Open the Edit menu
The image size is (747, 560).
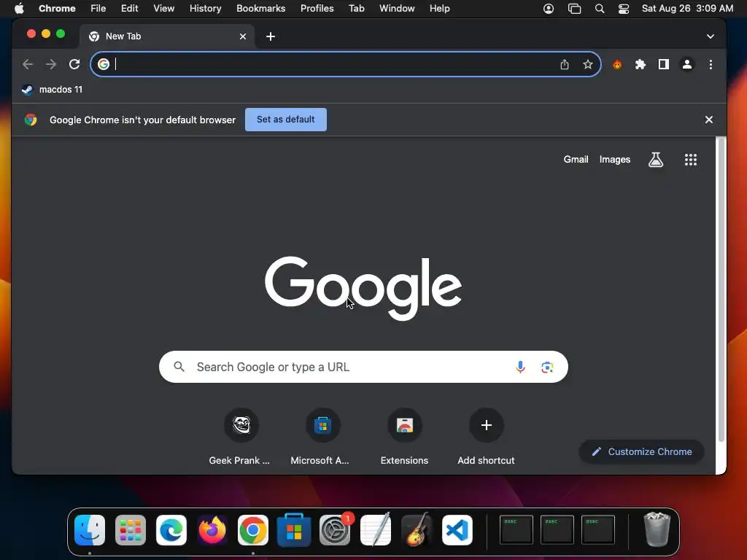pos(129,9)
